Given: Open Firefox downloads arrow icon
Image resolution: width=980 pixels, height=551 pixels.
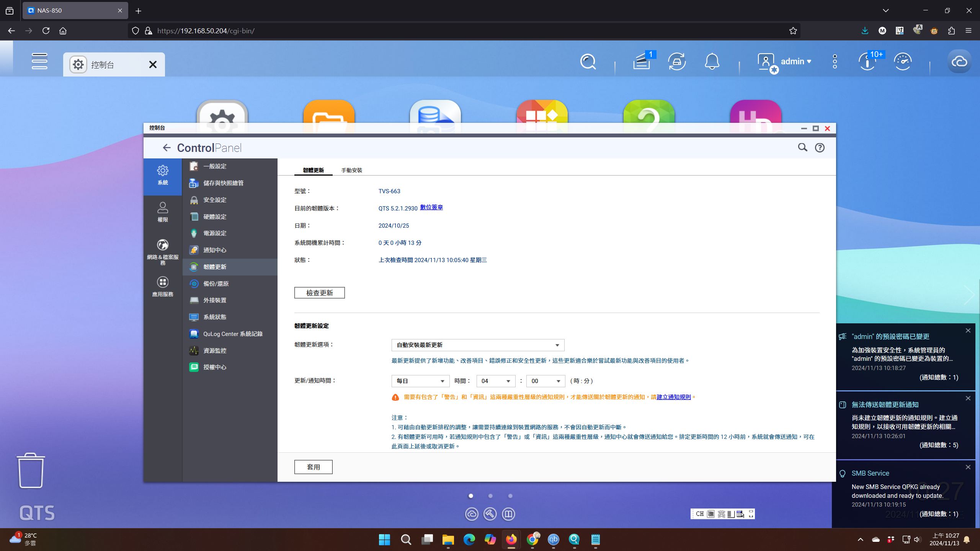Looking at the screenshot, I should coord(865,31).
